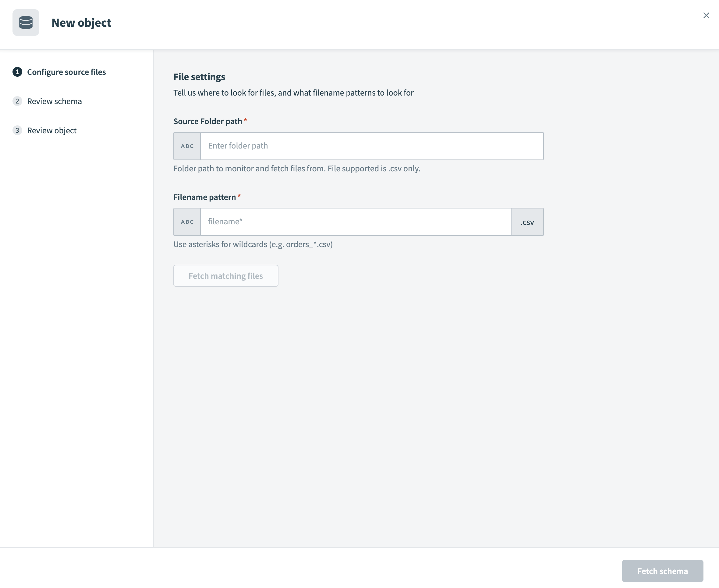Click the ABC prefix icon on Source Folder path
This screenshot has width=719, height=588.
187,146
